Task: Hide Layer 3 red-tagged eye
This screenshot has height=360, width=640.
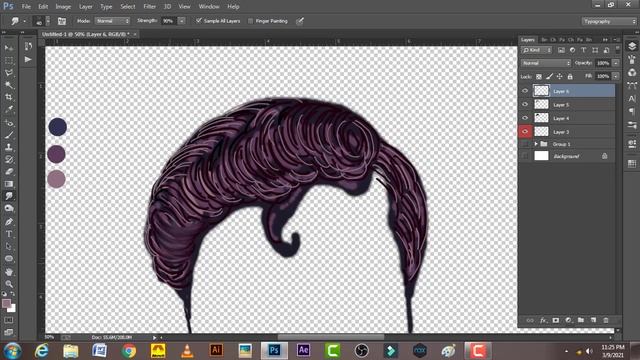Action: click(525, 131)
